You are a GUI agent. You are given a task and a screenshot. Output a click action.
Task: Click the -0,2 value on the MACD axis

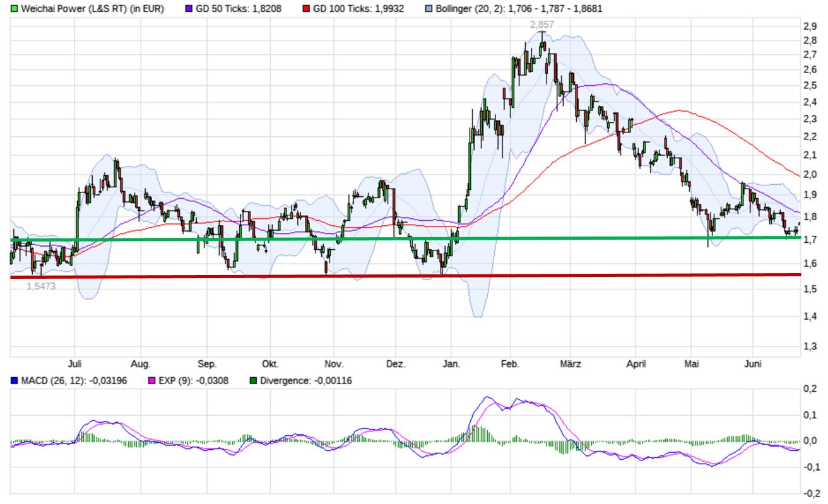coord(809,494)
